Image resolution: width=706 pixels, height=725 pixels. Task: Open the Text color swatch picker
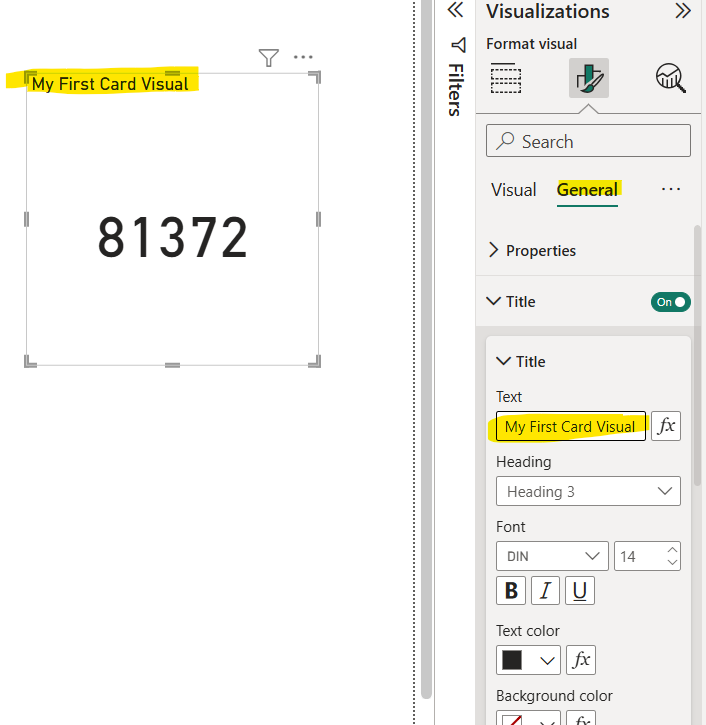(528, 660)
